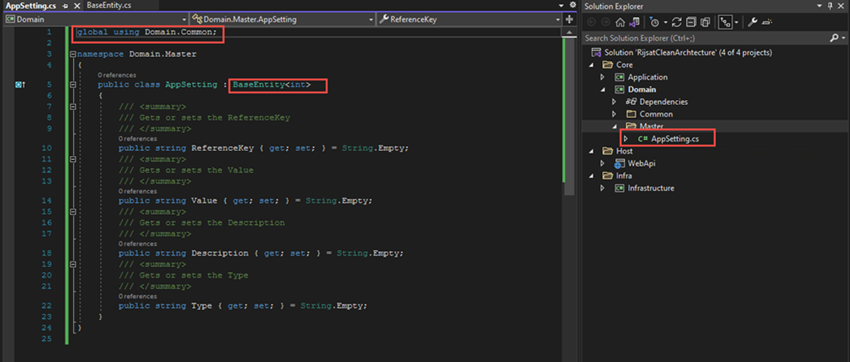850x362 pixels.
Task: Click the Solution Explorer search magnifier icon
Action: click(x=834, y=38)
